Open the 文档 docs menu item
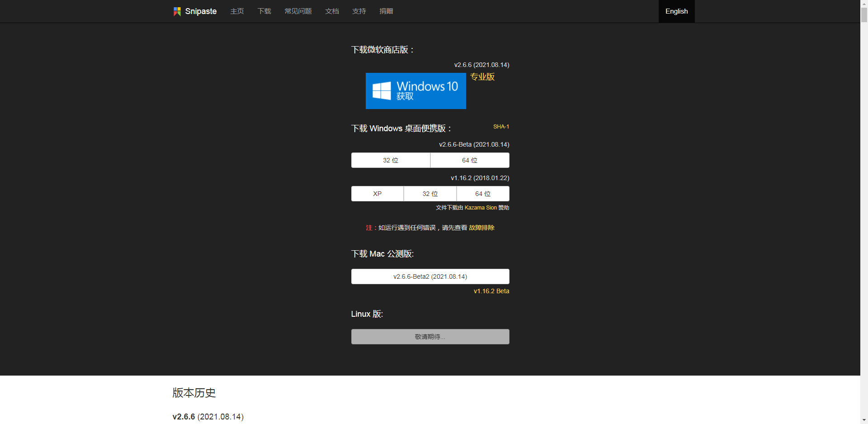 (x=332, y=11)
